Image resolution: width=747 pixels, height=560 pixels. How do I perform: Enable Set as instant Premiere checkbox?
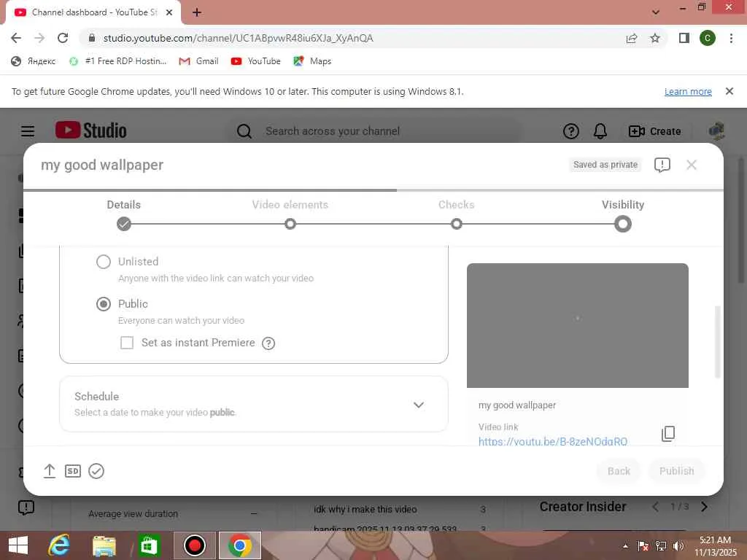[127, 343]
